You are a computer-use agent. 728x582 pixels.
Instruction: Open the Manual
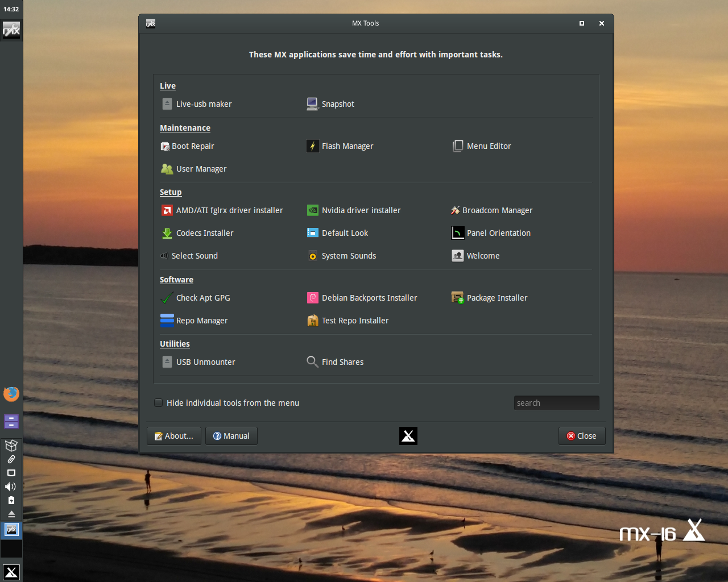point(231,436)
